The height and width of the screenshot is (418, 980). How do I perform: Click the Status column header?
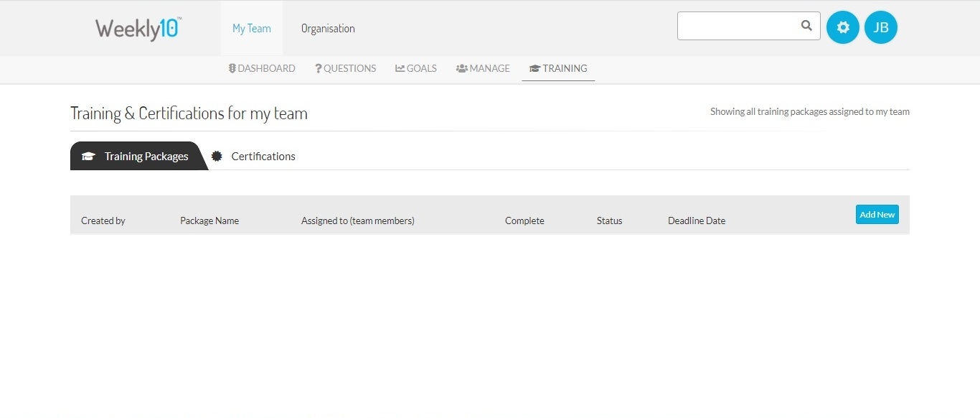[x=609, y=220]
